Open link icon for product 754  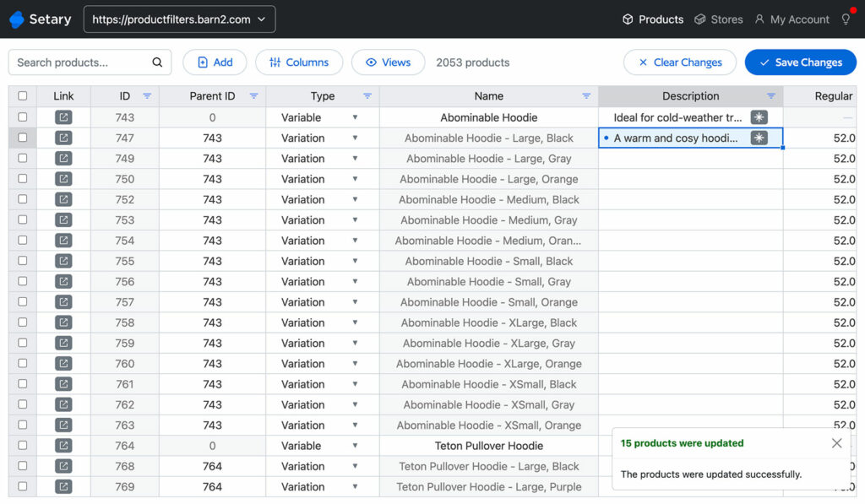point(63,241)
